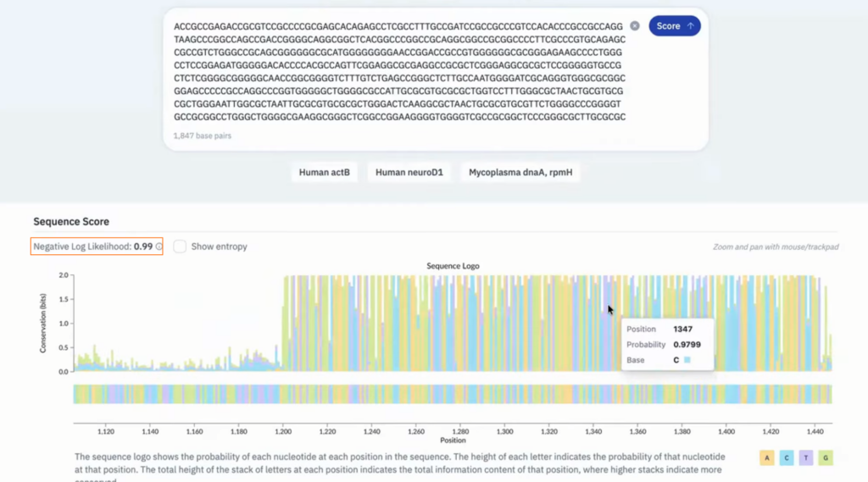
Task: Click the Negative Log Likelihood info icon
Action: click(159, 247)
